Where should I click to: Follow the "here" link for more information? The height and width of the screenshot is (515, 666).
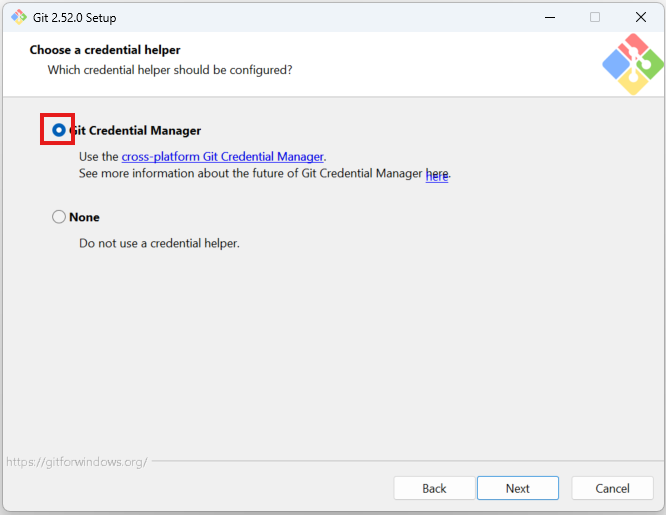436,176
